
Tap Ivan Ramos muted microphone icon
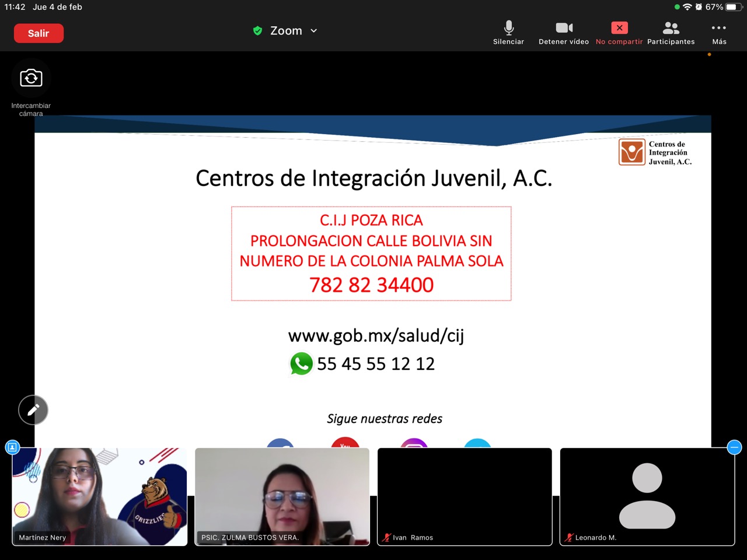(x=386, y=537)
